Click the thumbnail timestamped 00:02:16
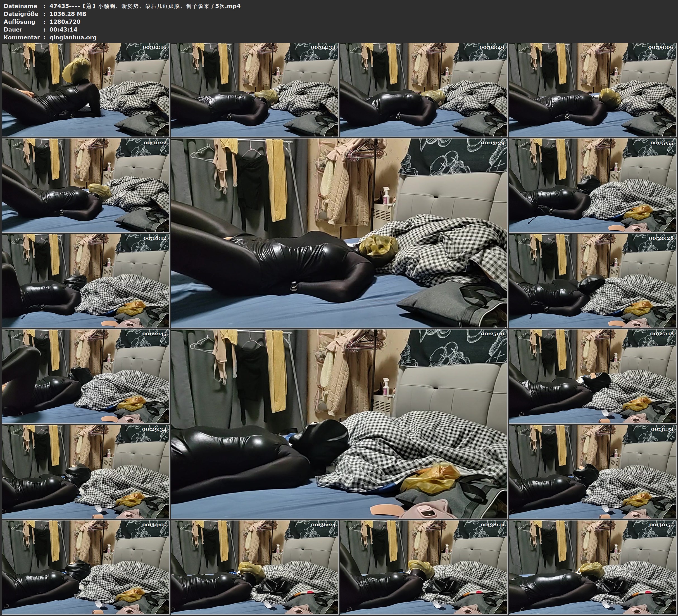The height and width of the screenshot is (616, 678). [x=85, y=89]
